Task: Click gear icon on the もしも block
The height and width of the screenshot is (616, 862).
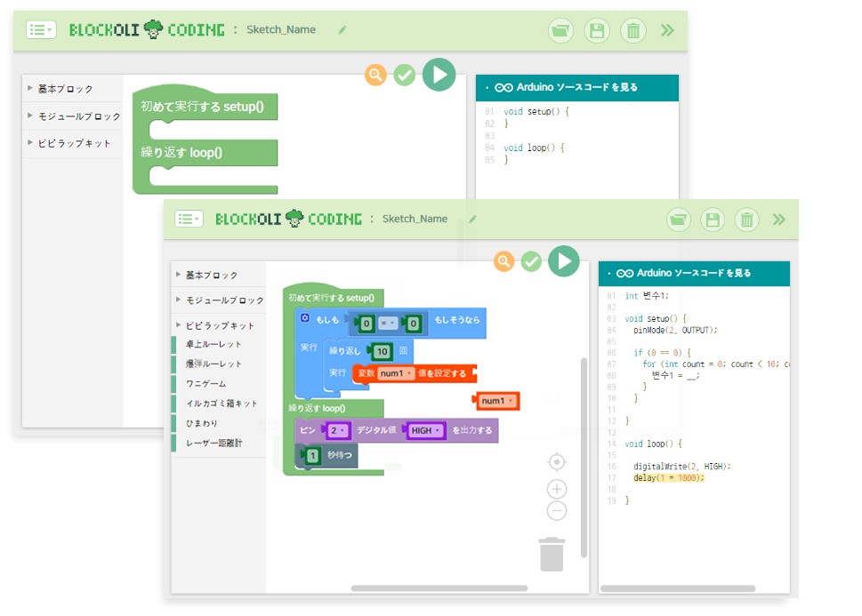Action: (x=305, y=318)
